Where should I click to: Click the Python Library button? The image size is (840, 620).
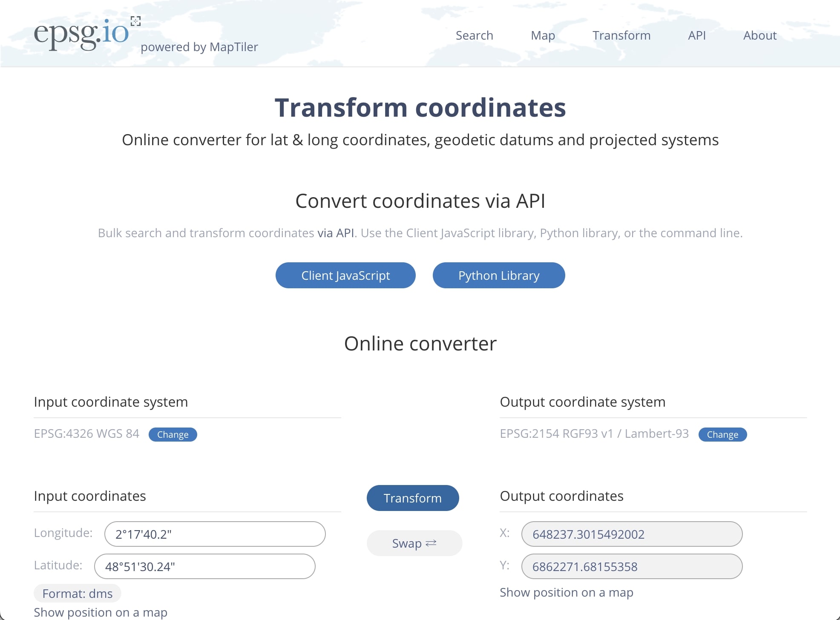coord(498,276)
